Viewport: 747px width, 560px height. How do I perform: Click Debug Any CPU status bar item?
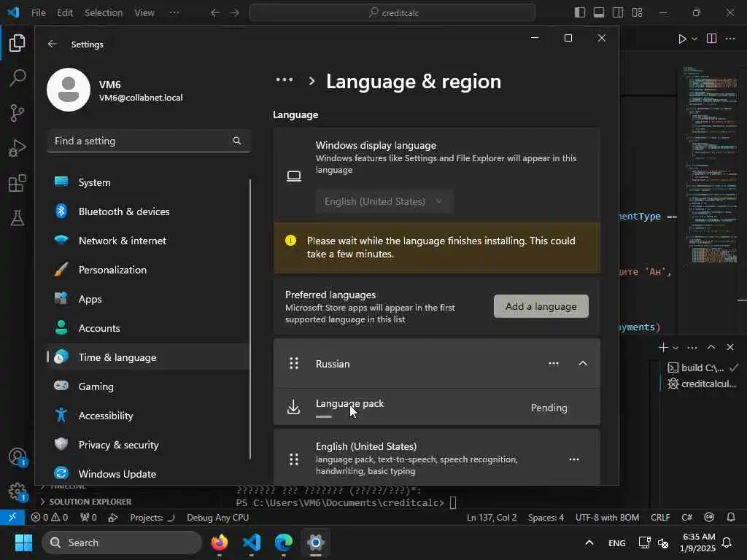[217, 517]
